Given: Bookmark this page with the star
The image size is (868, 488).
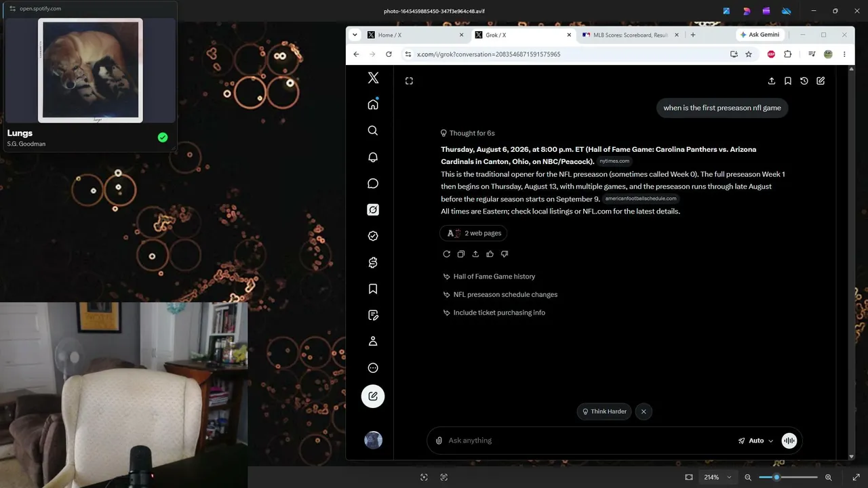Looking at the screenshot, I should (x=749, y=54).
